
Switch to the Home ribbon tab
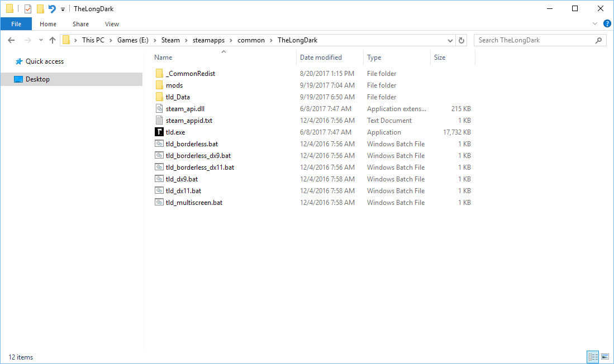tap(48, 24)
